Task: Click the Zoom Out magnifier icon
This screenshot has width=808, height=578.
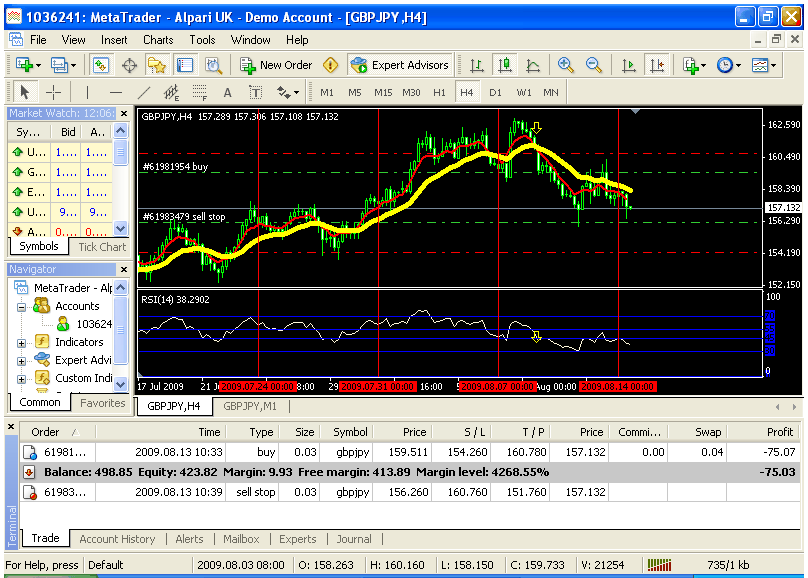Action: click(594, 65)
